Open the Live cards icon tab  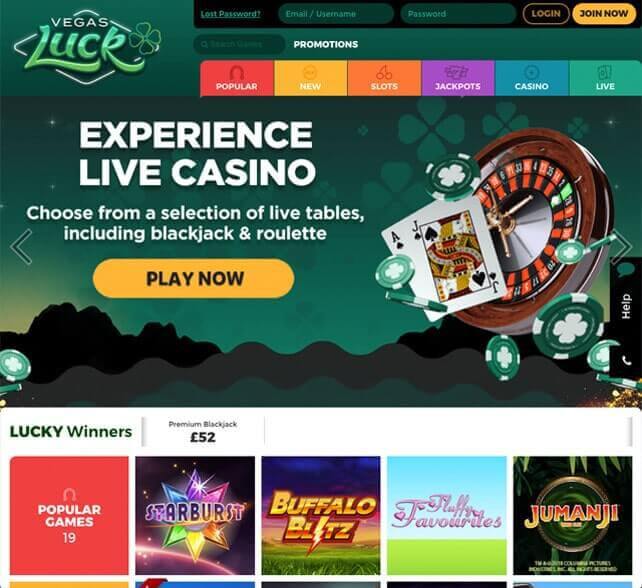(605, 78)
